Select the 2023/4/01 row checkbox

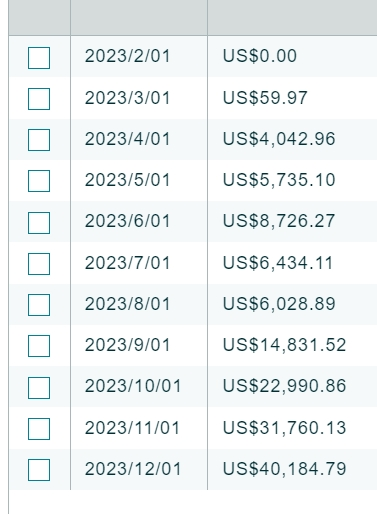(x=39, y=140)
